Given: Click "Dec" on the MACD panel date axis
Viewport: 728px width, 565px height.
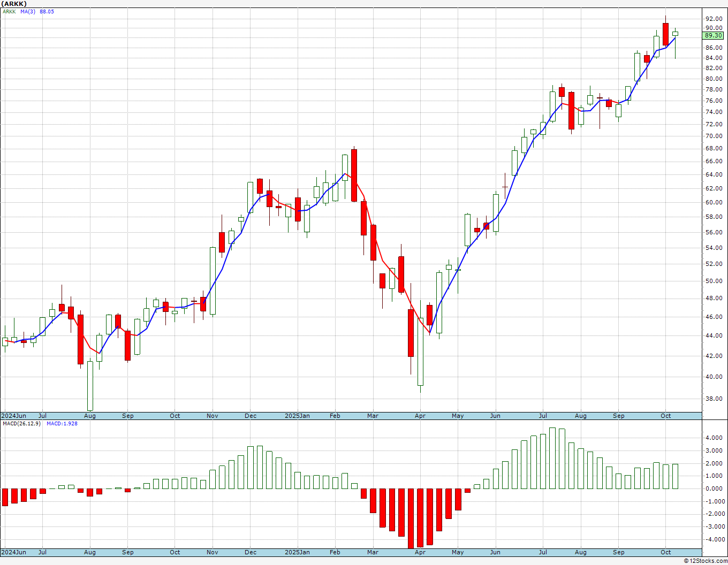Looking at the screenshot, I should [251, 552].
